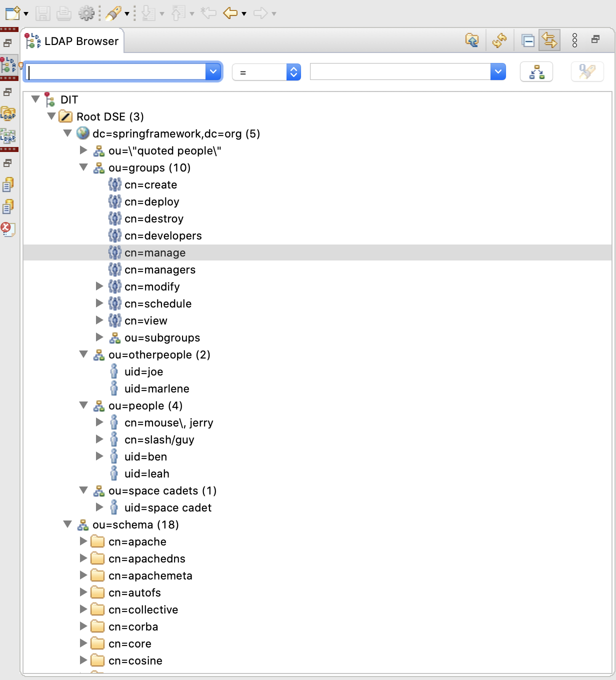Screen dimensions: 616x680
Task: Collapse the ou=groups (10) node
Action: pos(83,167)
